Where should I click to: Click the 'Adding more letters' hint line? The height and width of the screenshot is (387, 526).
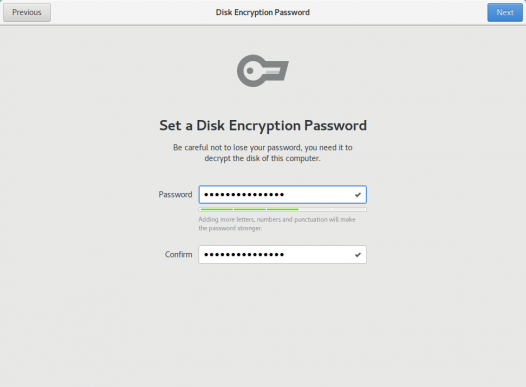click(277, 220)
